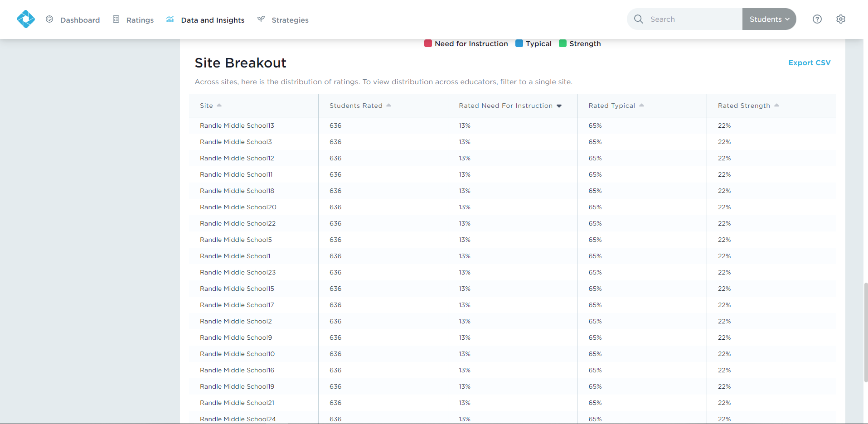868x424 pixels.
Task: Click the Ratings list icon
Action: tap(116, 19)
